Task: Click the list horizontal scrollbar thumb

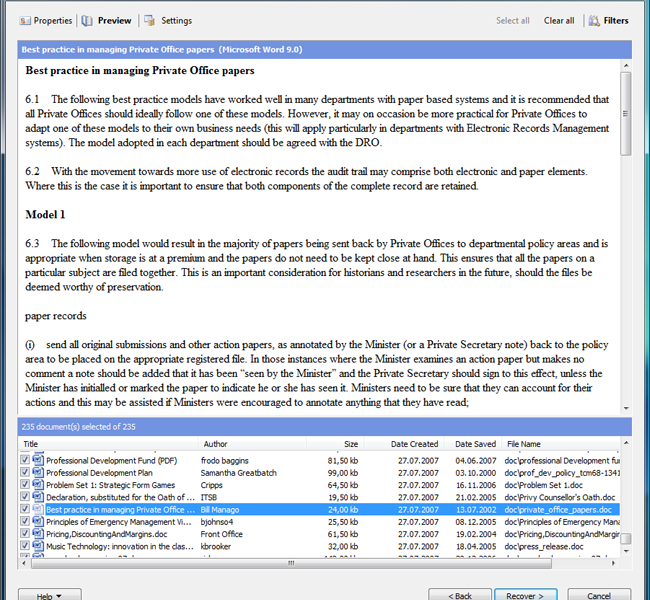Action: coord(291,563)
